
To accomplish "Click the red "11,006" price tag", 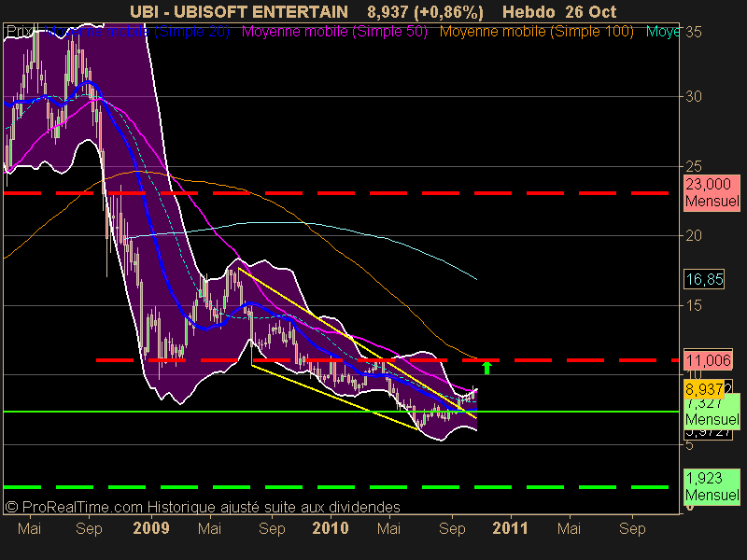I will [709, 360].
